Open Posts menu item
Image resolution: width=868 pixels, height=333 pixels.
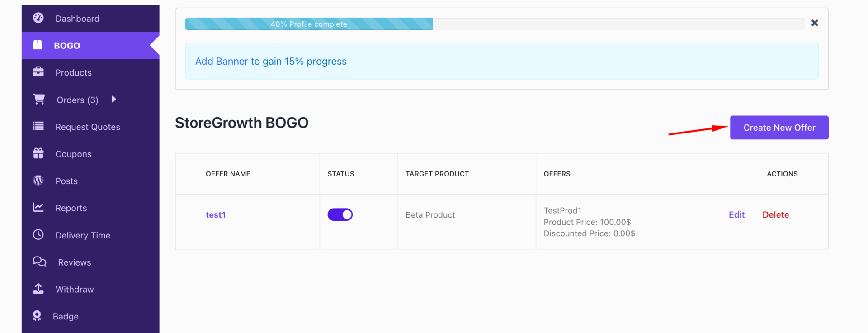(90, 181)
